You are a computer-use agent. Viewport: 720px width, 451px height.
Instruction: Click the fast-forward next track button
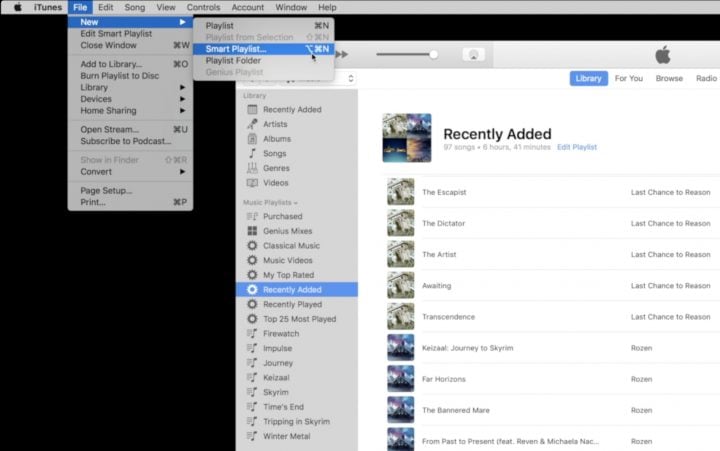342,55
